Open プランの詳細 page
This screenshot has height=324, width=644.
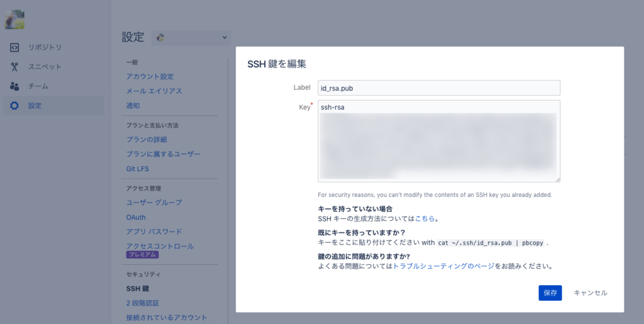pos(146,139)
